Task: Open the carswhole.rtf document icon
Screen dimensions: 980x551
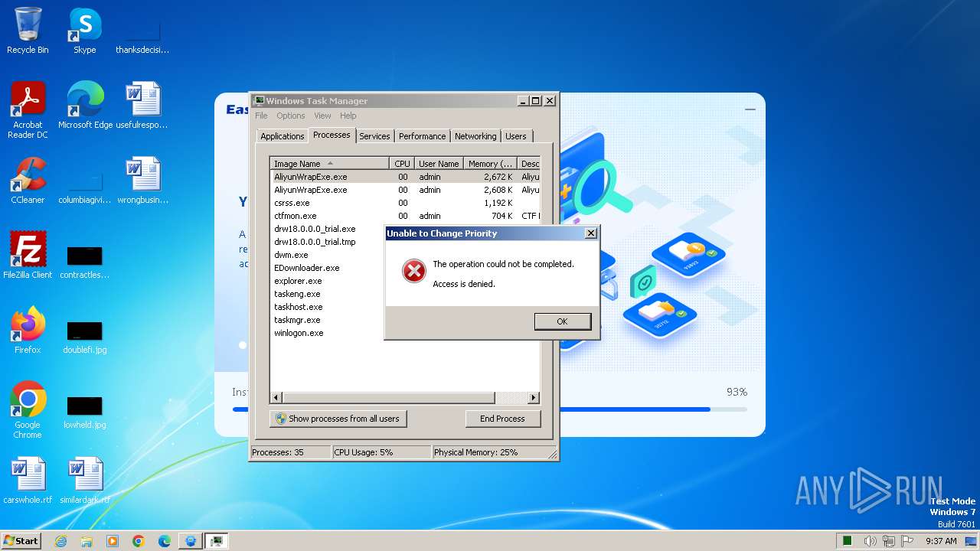Action: coord(28,481)
